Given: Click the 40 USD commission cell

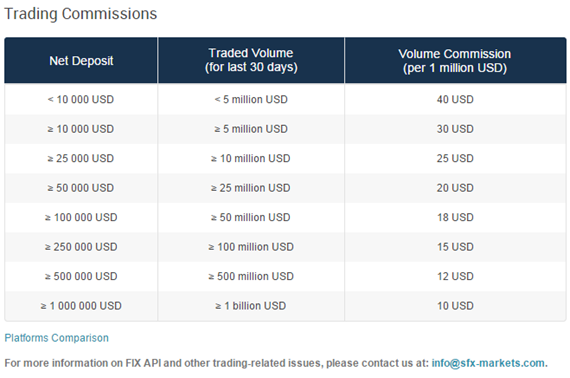Looking at the screenshot, I should pos(455,99).
